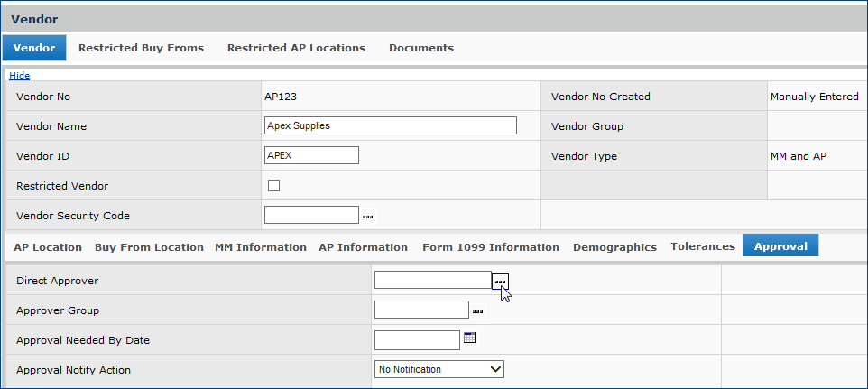868x389 pixels.
Task: Toggle the Restricted Vendor checkbox
Action: point(274,186)
